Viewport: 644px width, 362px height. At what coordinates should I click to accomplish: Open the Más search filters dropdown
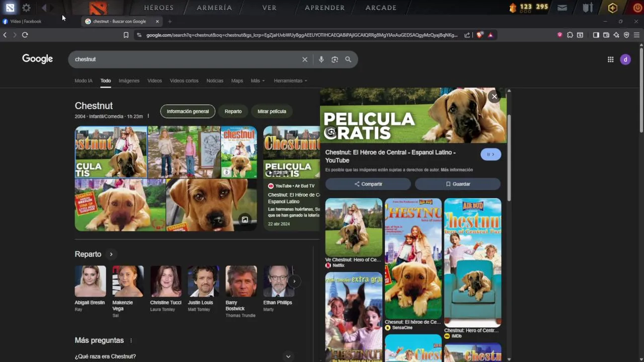[x=258, y=80]
